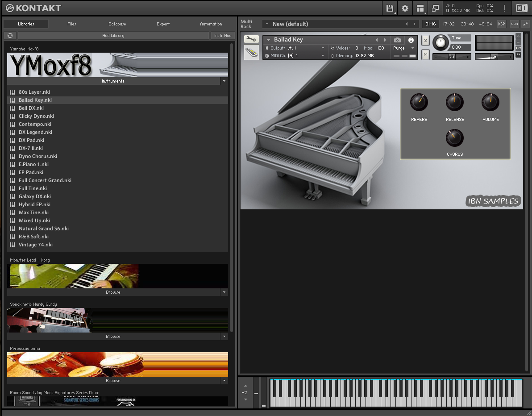The image size is (532, 416).
Task: Toggle the aux sends in Multi Rack header
Action: pos(514,24)
